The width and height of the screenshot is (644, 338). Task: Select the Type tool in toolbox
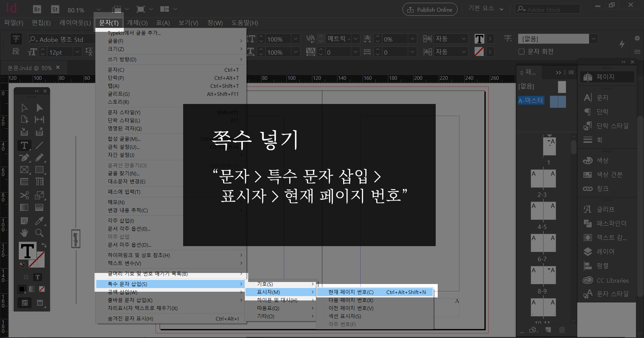point(24,145)
